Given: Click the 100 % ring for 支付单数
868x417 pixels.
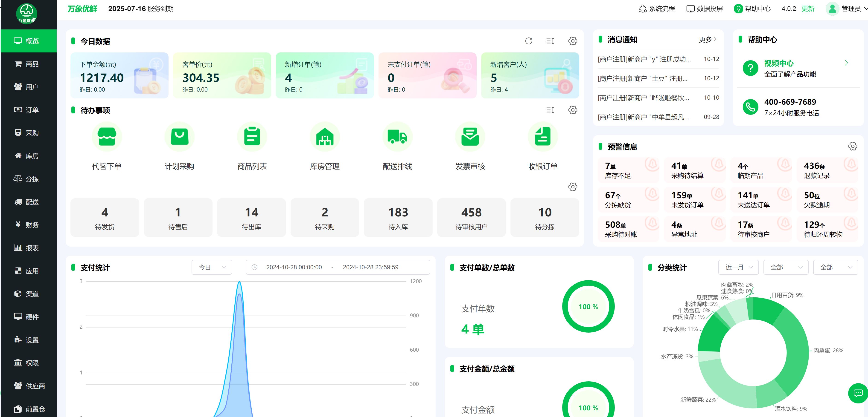Looking at the screenshot, I should click(588, 306).
